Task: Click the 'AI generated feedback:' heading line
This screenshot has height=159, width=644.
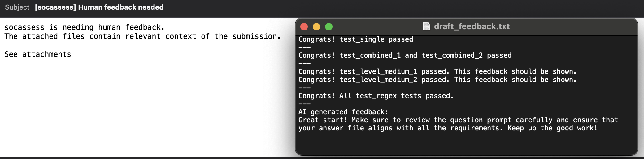Action: 343,112
